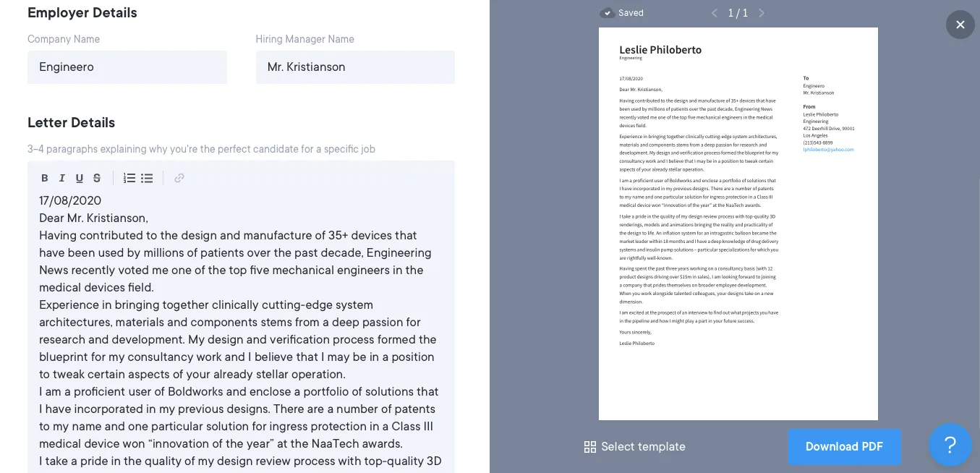
Task: Apply strikethrough formatting
Action: click(x=97, y=177)
